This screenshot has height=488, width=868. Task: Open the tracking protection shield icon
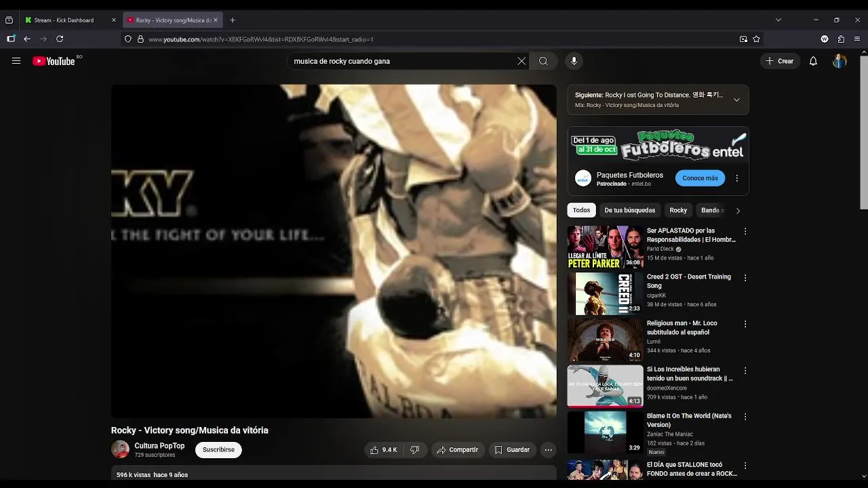127,39
